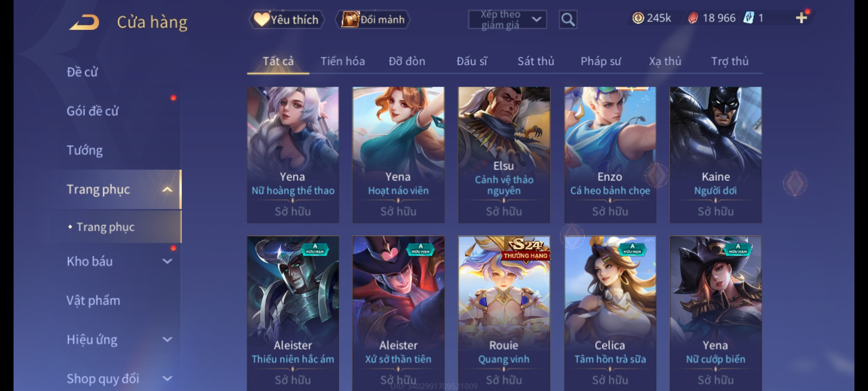
Task: Tap the gold coin balance icon
Action: (x=638, y=18)
